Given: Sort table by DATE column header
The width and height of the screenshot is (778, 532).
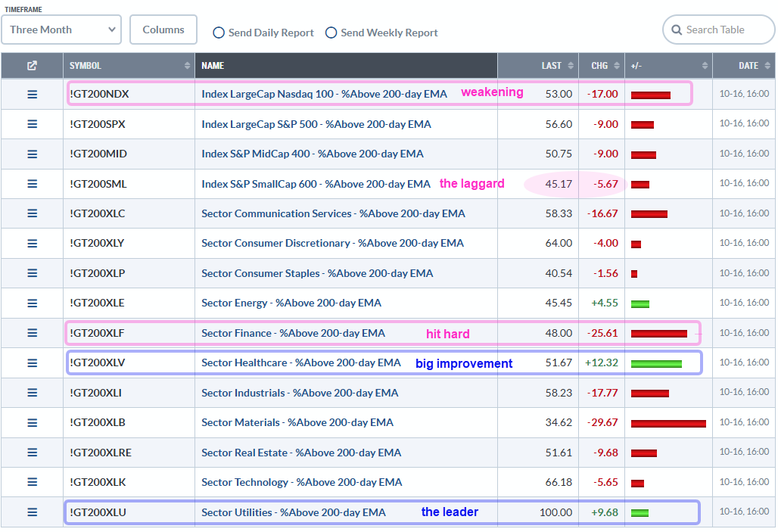Looking at the screenshot, I should click(747, 66).
